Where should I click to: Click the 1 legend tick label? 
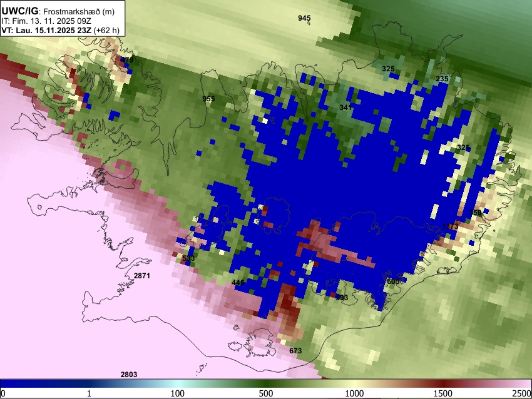point(89,393)
